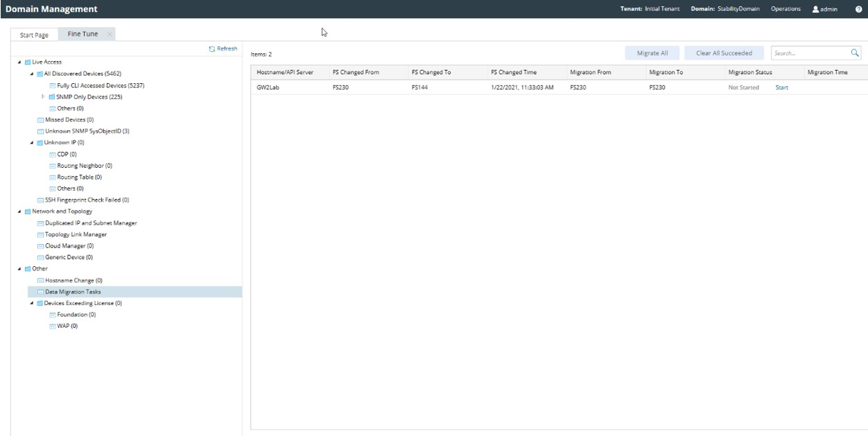Collapse the Other tree node
Viewport: 868px width, 436px height.
(x=19, y=269)
